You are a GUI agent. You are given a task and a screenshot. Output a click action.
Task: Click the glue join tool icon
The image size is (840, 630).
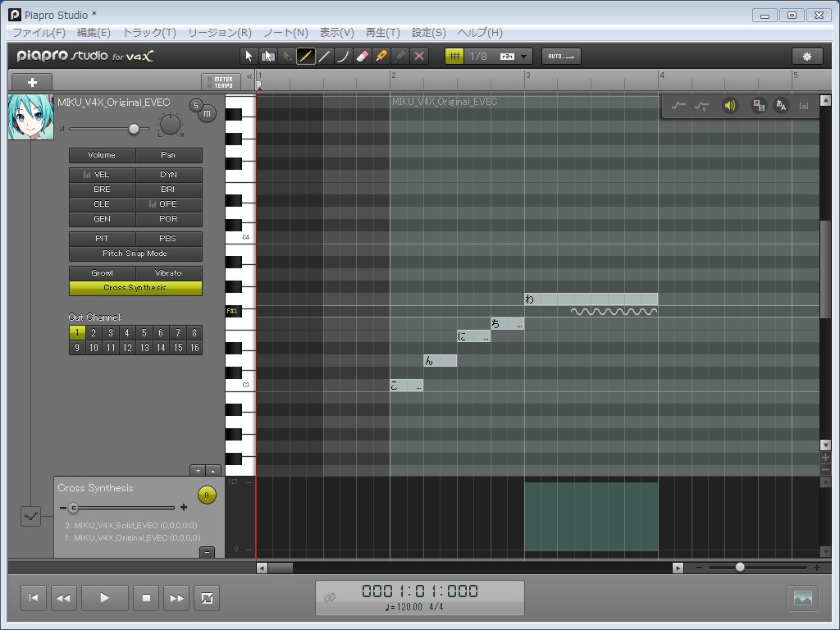pyautogui.click(x=400, y=57)
